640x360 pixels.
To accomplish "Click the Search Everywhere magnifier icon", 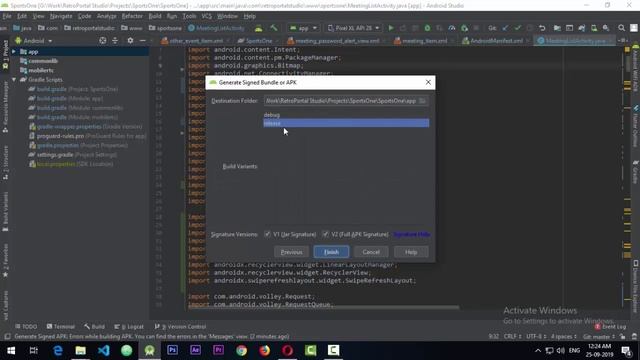I will coord(621,28).
